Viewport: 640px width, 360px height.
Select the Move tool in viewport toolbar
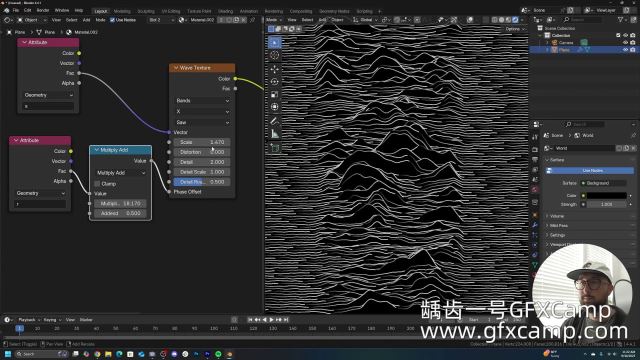[275, 69]
